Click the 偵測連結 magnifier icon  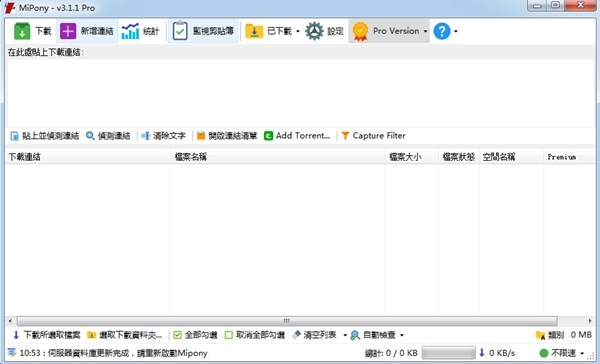(90, 136)
